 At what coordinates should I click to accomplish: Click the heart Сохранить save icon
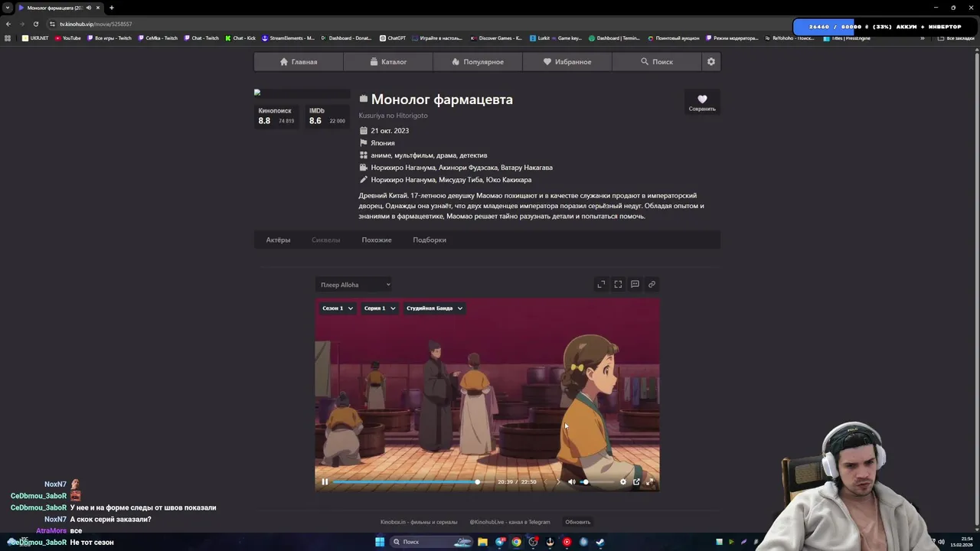tap(702, 102)
